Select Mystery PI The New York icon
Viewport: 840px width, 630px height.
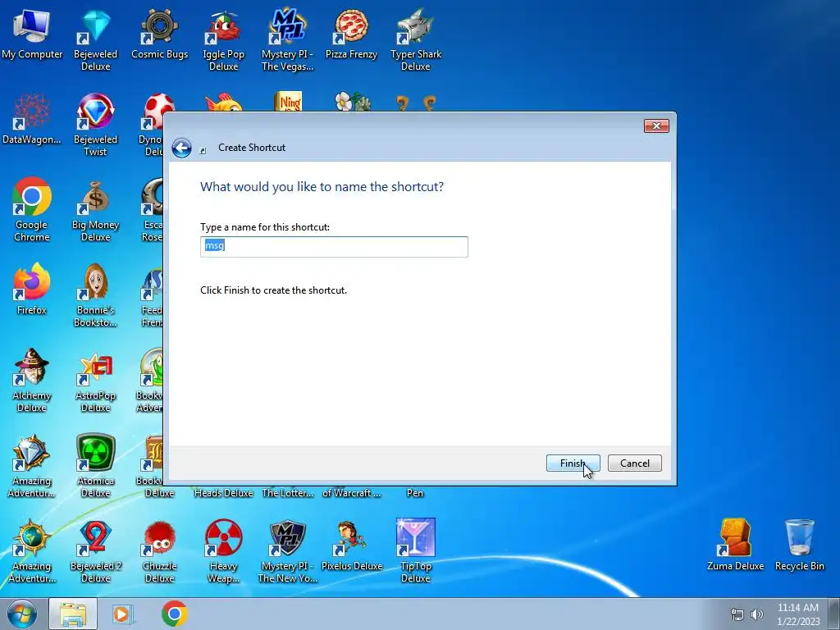click(288, 551)
